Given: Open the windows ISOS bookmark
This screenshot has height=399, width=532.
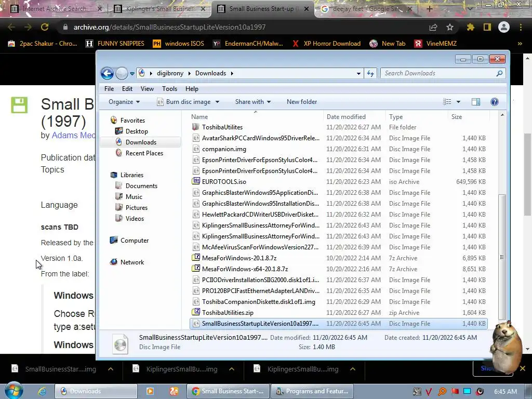Looking at the screenshot, I should click(x=179, y=44).
